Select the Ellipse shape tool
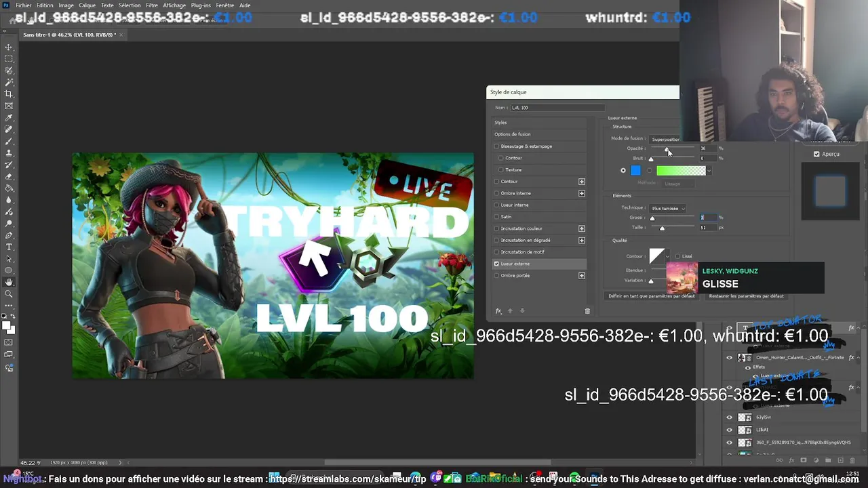The width and height of the screenshot is (868, 488). click(9, 270)
